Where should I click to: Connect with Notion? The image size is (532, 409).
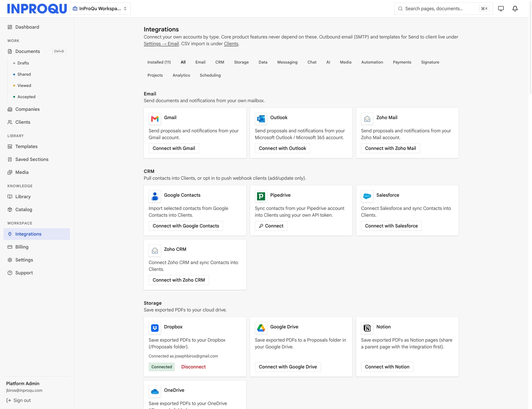(x=387, y=367)
